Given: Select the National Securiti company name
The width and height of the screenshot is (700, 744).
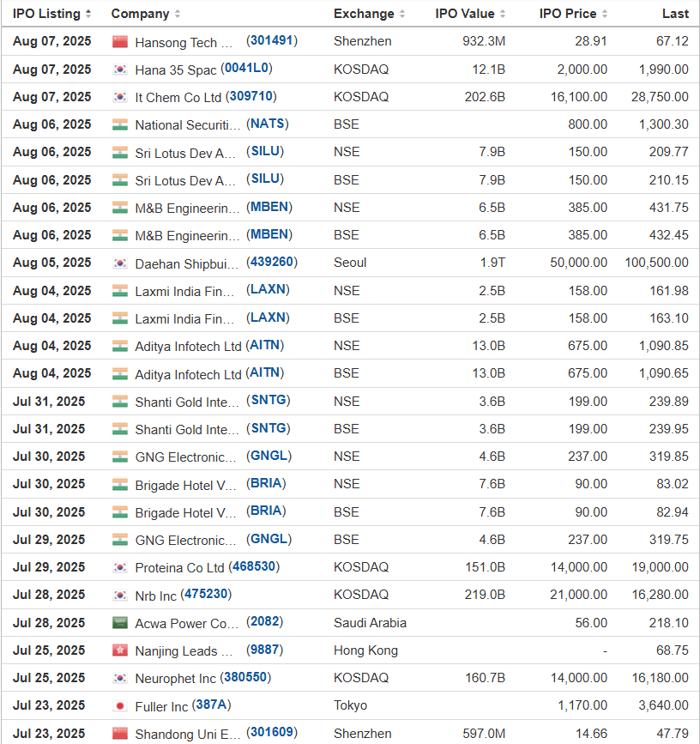Looking at the screenshot, I should point(187,125).
